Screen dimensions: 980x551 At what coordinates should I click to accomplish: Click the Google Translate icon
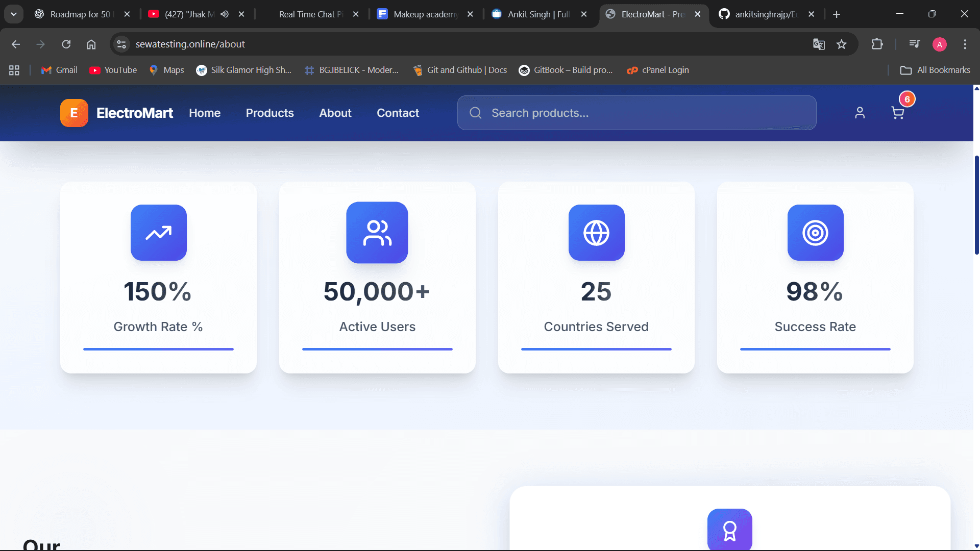pyautogui.click(x=819, y=44)
